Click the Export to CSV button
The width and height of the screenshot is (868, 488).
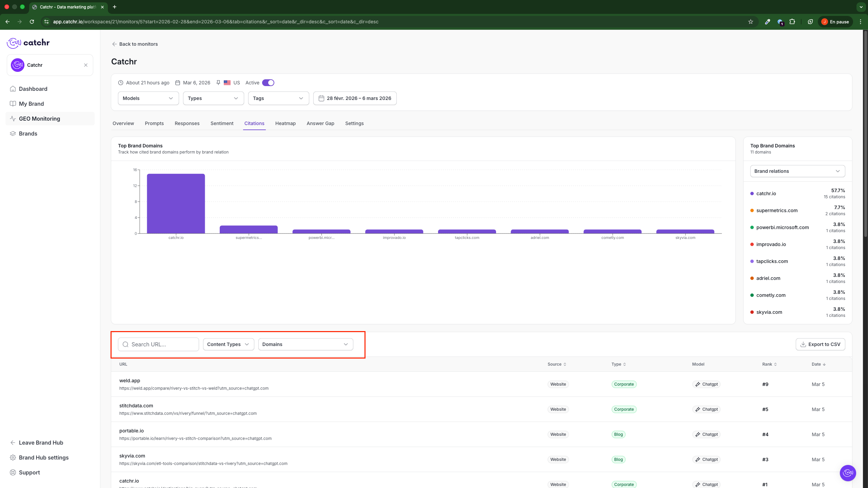coord(820,344)
